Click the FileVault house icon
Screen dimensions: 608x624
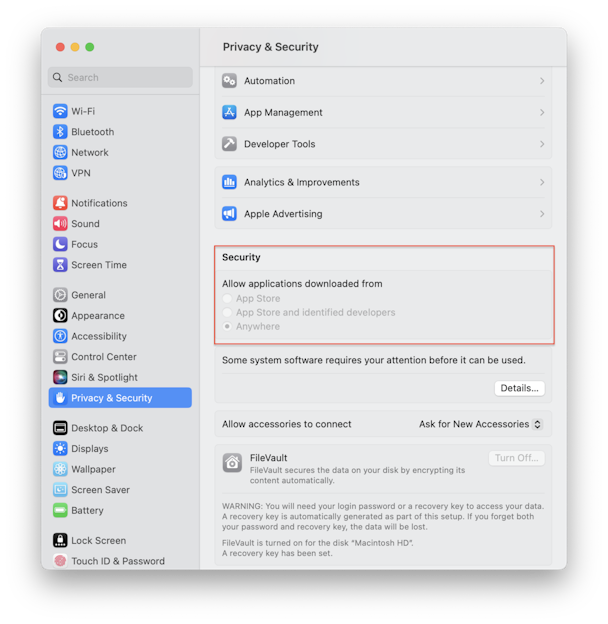point(232,463)
